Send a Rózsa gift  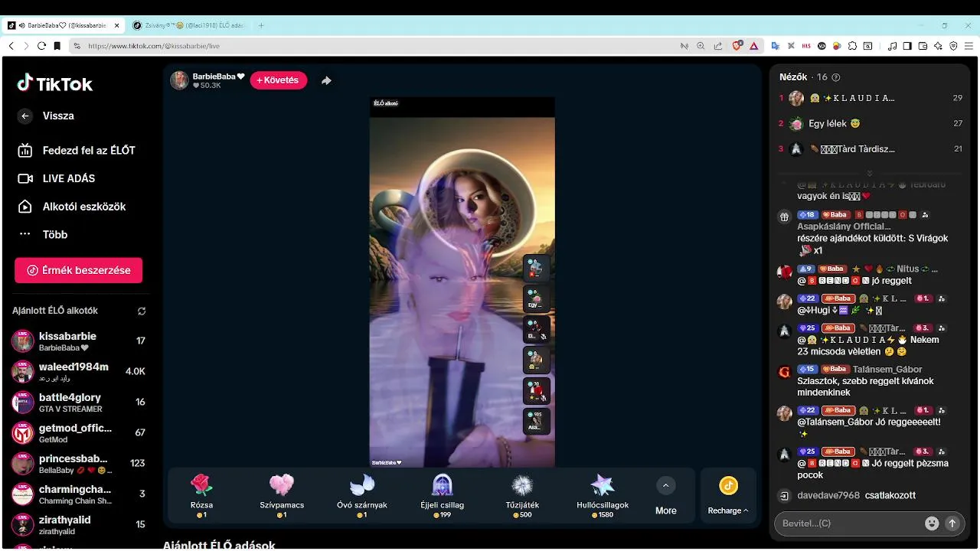[x=201, y=495]
